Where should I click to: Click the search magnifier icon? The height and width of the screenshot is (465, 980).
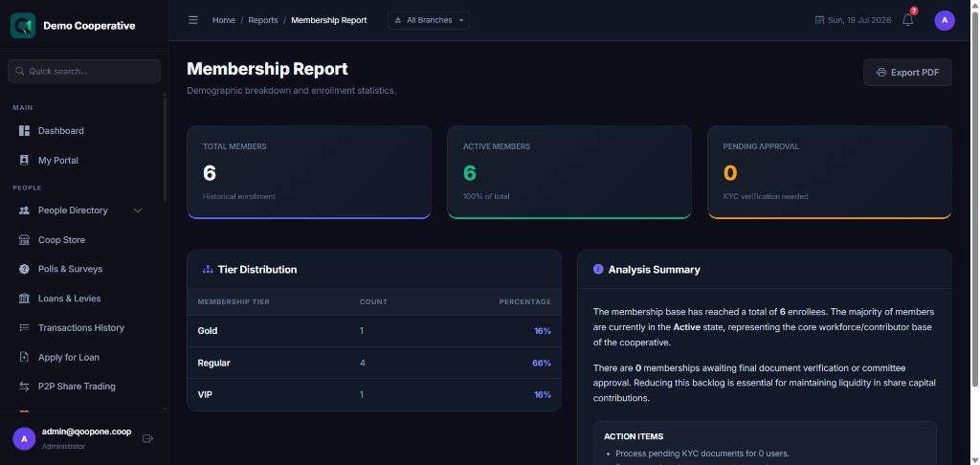click(19, 71)
